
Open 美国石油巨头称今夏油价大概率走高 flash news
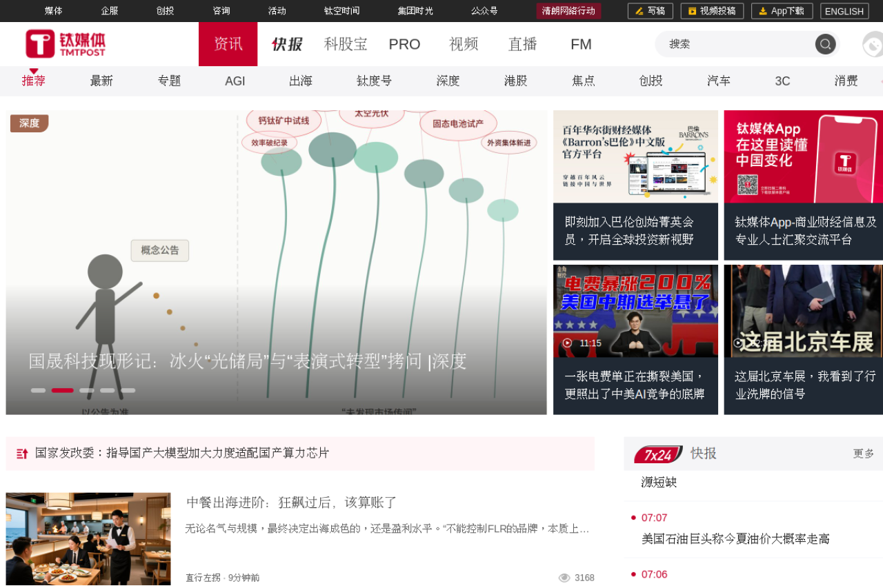[735, 539]
